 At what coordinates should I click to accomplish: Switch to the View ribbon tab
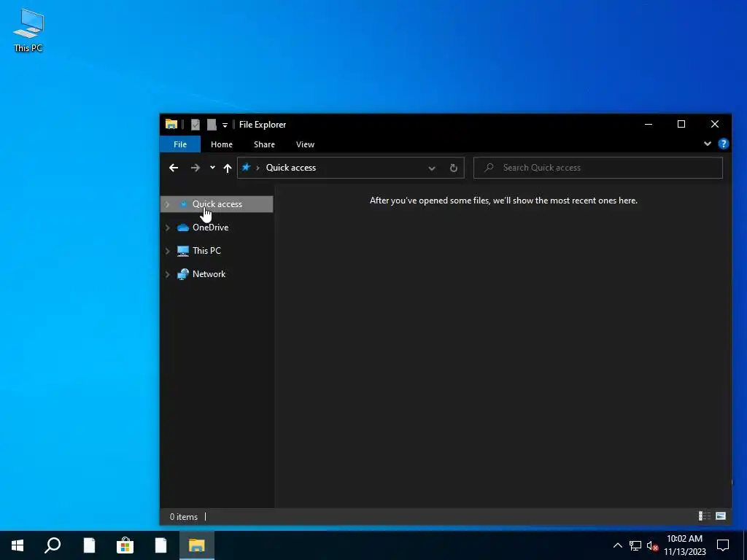(x=305, y=144)
